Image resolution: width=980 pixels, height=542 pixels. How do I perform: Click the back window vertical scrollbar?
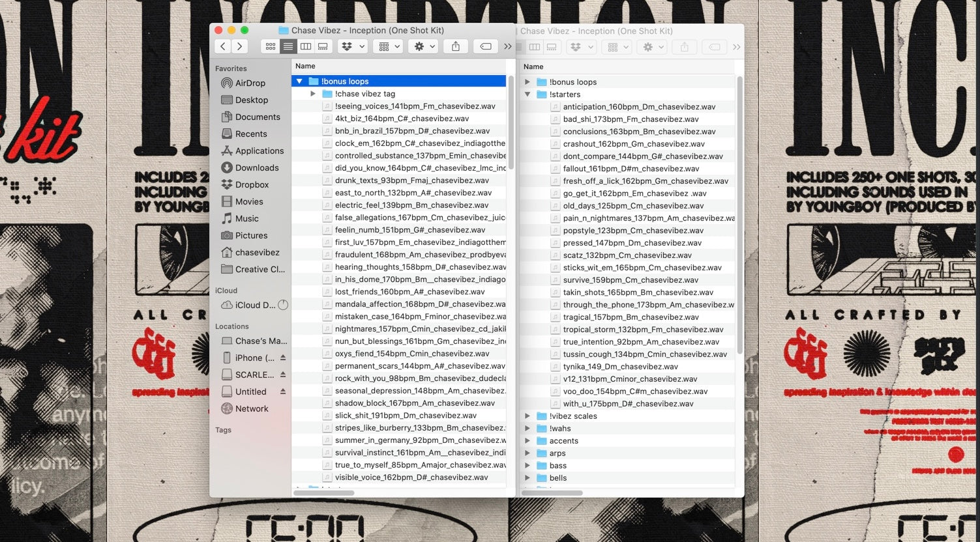pyautogui.click(x=739, y=215)
